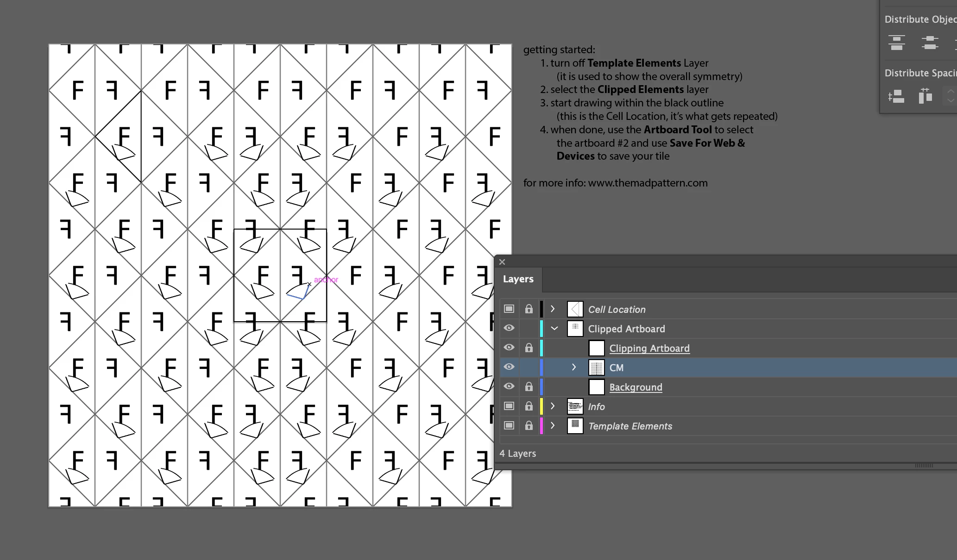Click the Horizontal Distribute Space icon

[925, 96]
